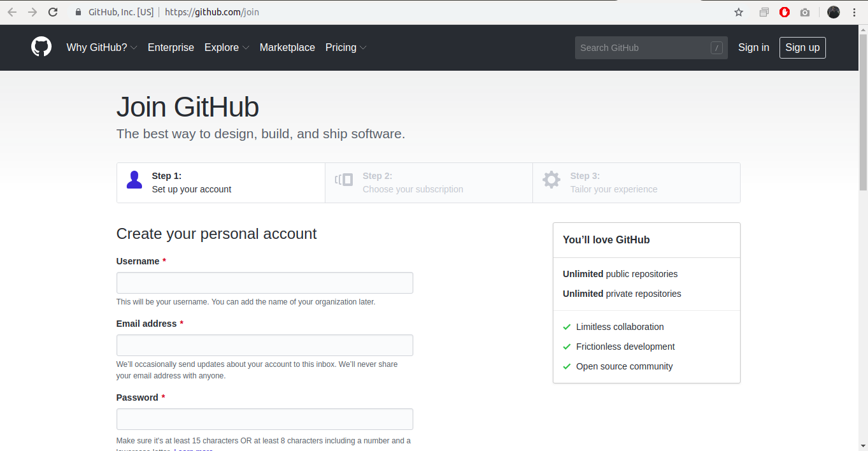
Task: Click the Unlimited public repositories text
Action: [620, 274]
